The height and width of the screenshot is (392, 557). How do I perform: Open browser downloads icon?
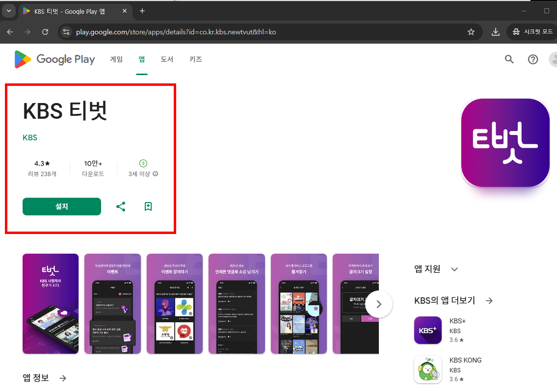click(x=496, y=31)
